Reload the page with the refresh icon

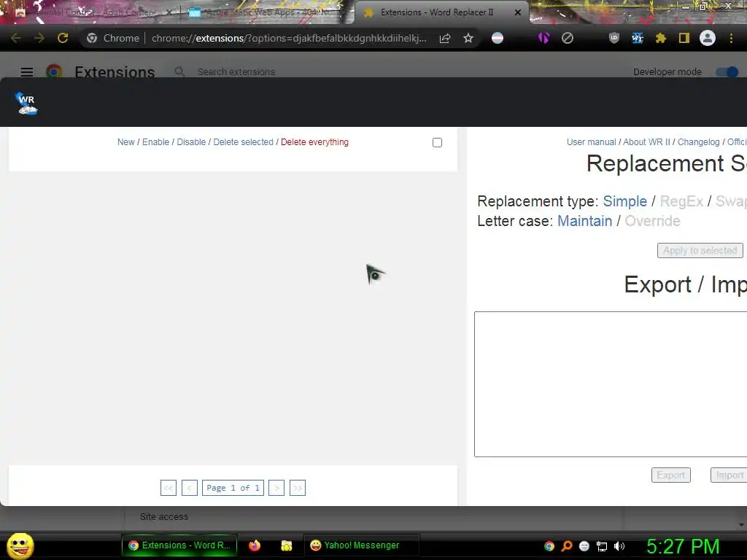(x=63, y=38)
